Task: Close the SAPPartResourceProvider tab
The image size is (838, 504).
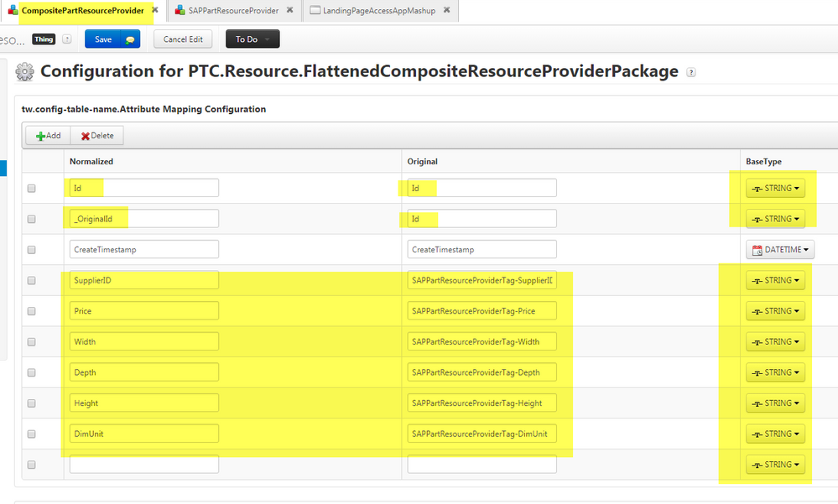Action: point(289,9)
